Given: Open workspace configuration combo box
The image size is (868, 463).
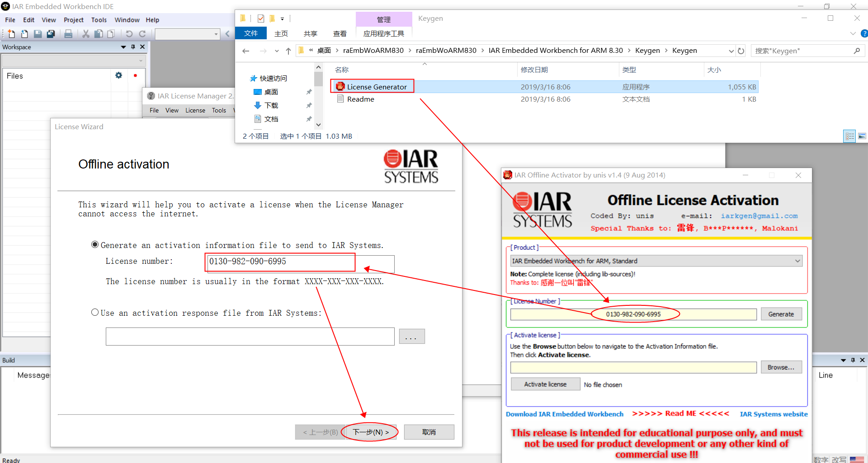Looking at the screenshot, I should click(74, 60).
